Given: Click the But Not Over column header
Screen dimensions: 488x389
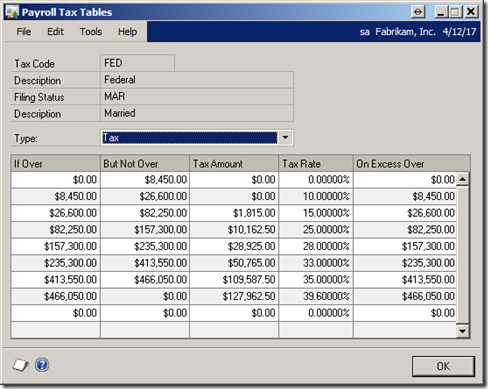Looking at the screenshot, I should tap(145, 163).
